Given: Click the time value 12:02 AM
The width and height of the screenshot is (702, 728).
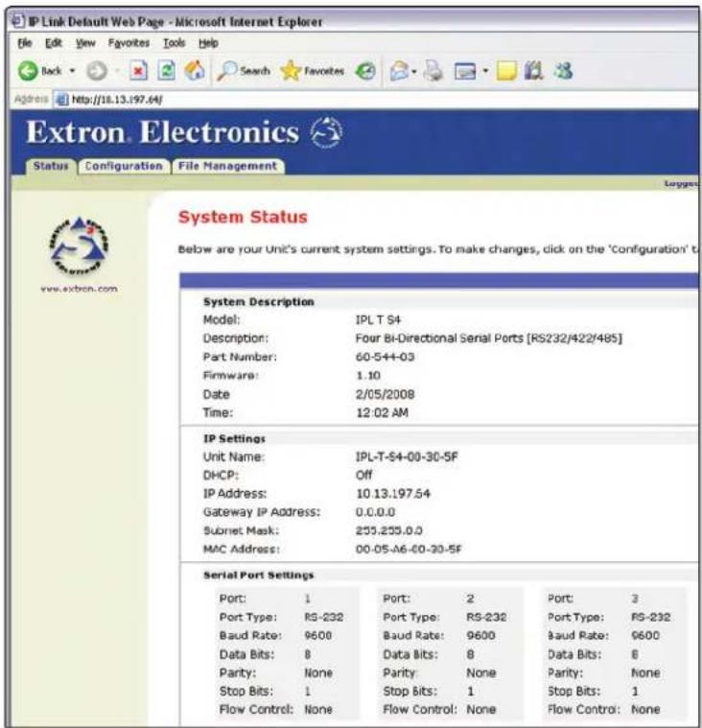Looking at the screenshot, I should click(x=382, y=412).
